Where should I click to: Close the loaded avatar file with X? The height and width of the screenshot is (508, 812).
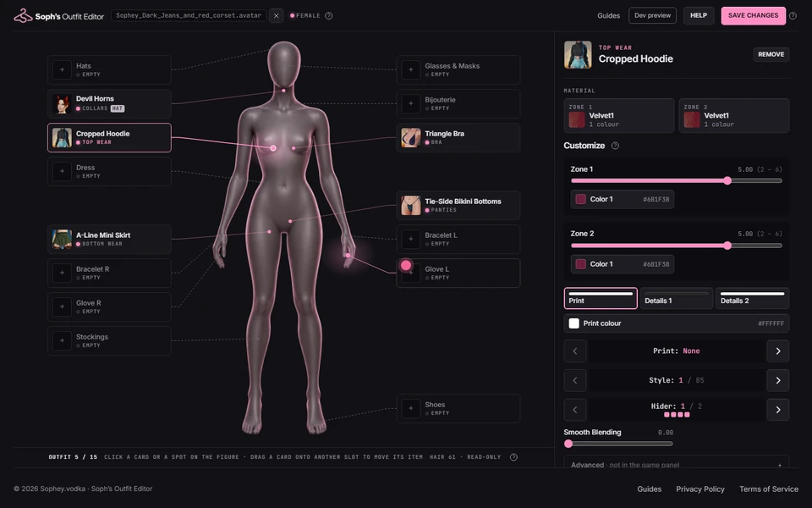coord(276,15)
